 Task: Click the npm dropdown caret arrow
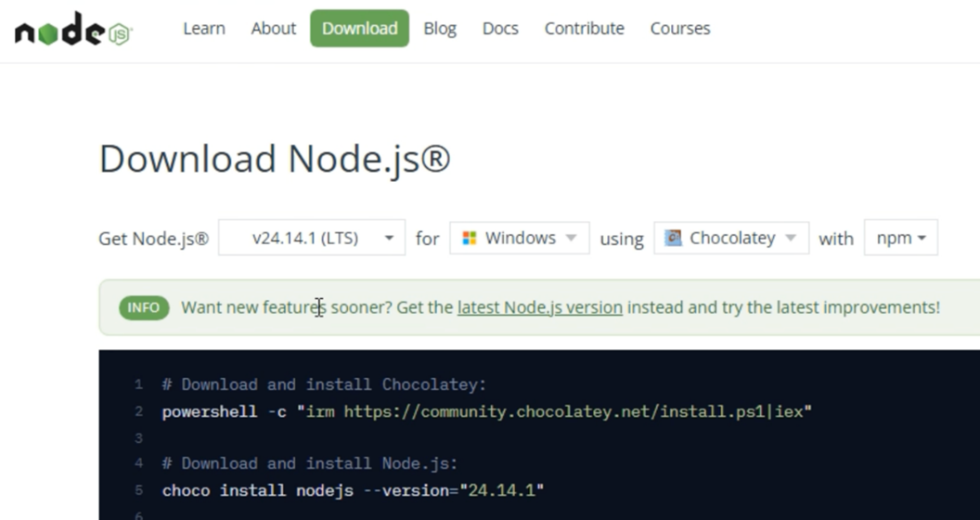[922, 238]
